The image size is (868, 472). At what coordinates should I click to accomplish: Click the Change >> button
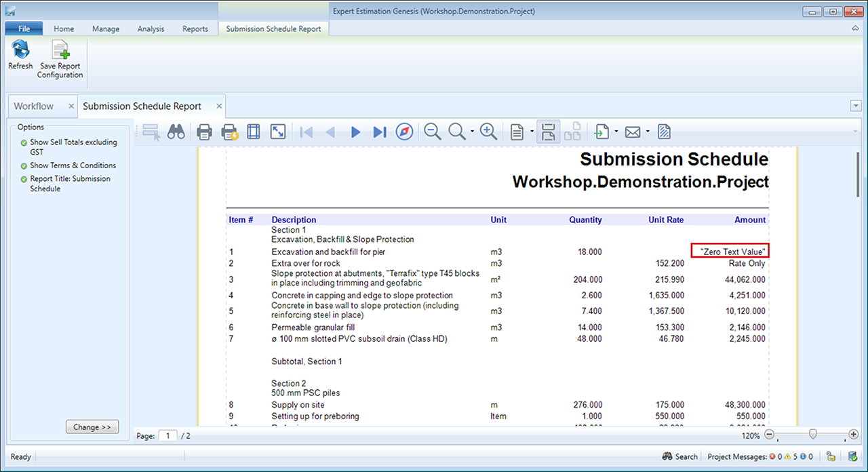point(92,427)
